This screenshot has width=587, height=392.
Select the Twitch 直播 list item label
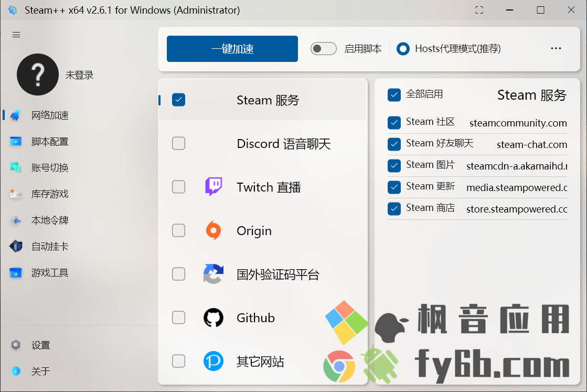269,187
